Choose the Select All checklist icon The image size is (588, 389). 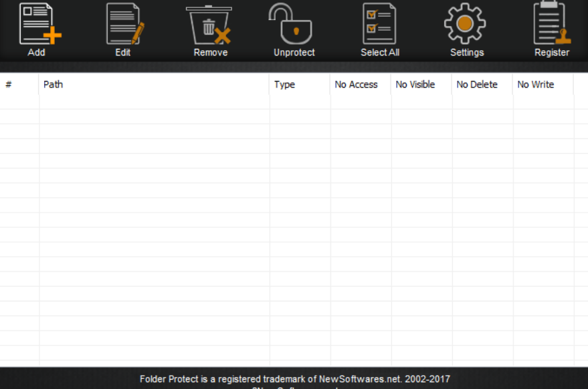pyautogui.click(x=379, y=23)
